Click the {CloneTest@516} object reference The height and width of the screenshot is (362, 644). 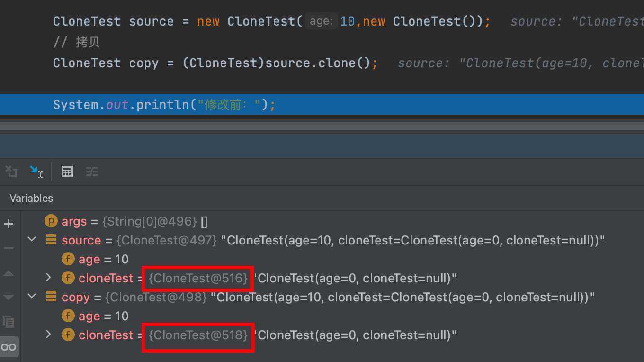pyautogui.click(x=198, y=278)
